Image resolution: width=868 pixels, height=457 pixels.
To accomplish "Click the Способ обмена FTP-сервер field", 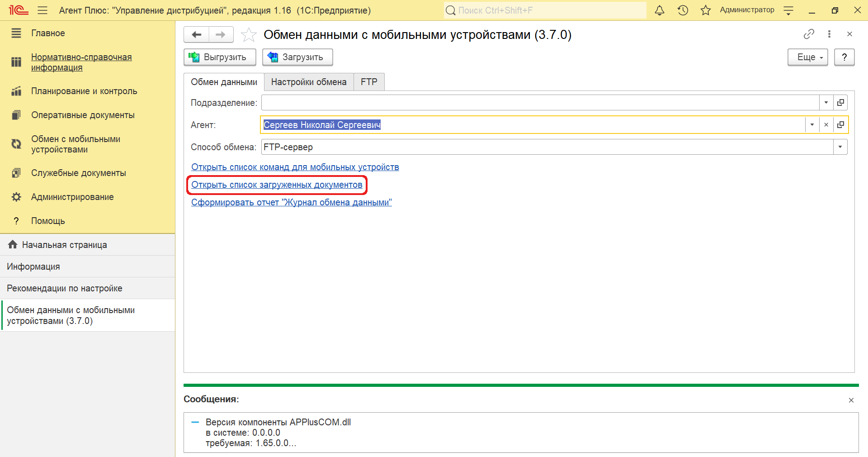I will [x=547, y=147].
